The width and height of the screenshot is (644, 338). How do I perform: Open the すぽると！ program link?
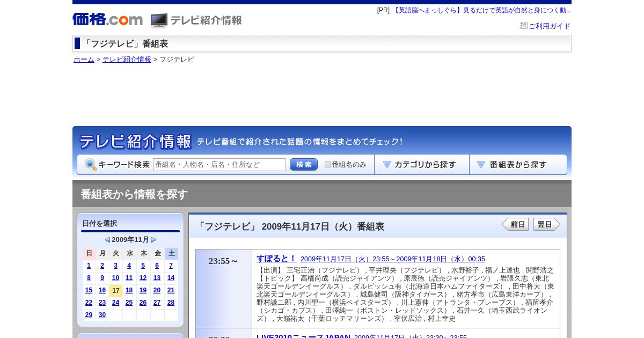pos(276,259)
